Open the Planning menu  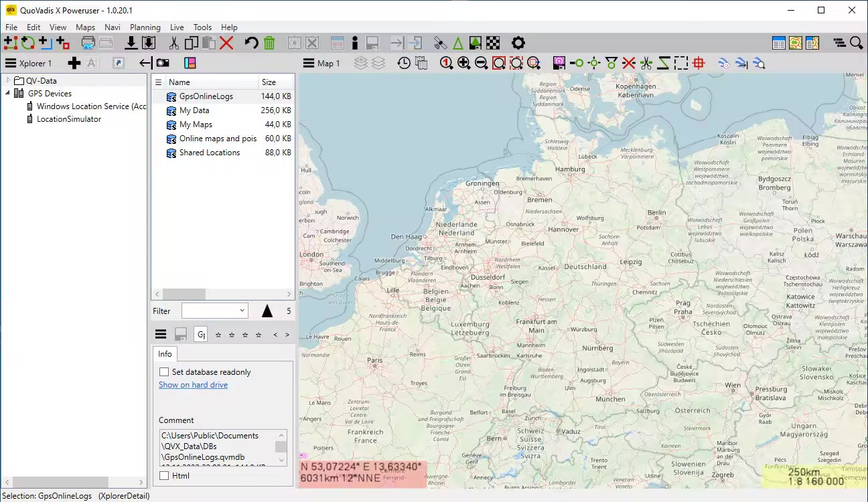(145, 27)
